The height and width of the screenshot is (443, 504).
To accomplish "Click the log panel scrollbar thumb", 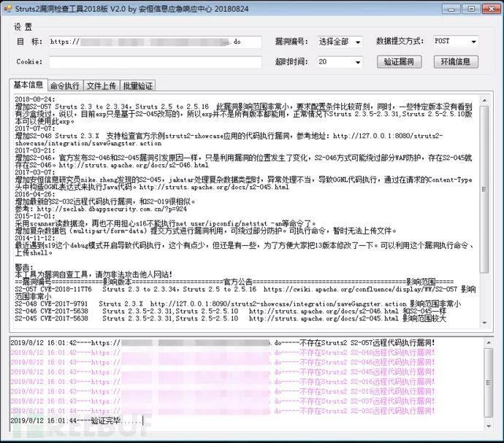I will tap(489, 382).
